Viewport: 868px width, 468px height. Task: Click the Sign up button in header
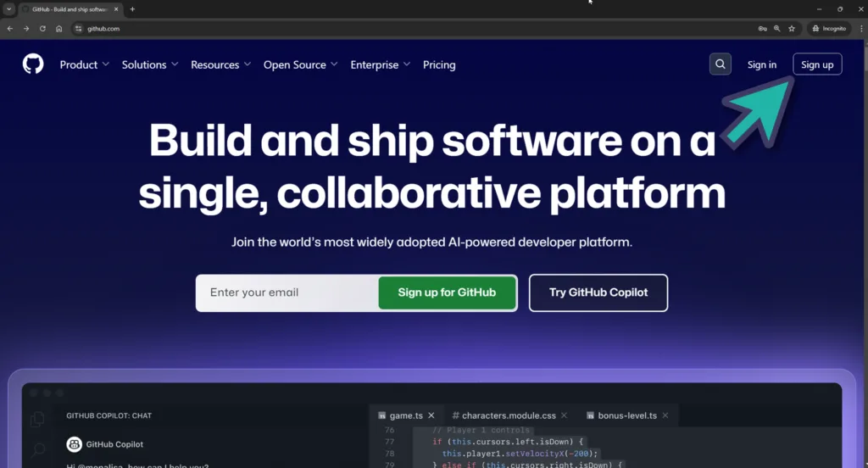[x=817, y=64]
